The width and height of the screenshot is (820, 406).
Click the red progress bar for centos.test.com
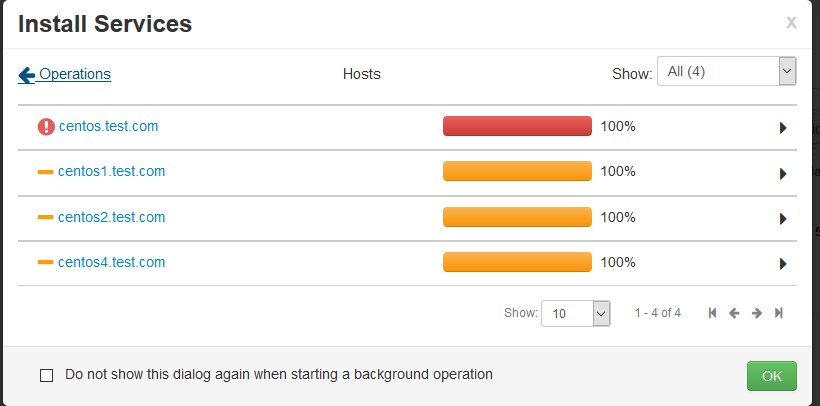click(517, 126)
